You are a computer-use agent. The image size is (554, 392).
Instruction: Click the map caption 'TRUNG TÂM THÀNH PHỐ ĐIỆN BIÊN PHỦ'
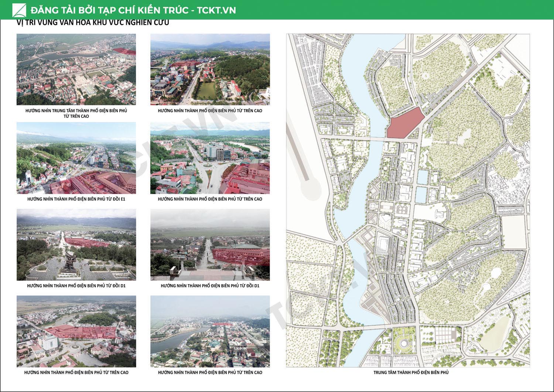point(411,372)
